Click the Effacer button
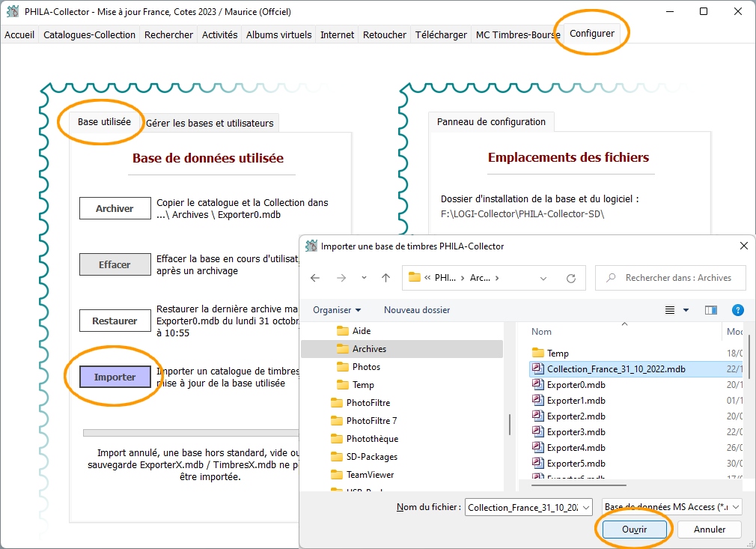Image resolution: width=756 pixels, height=549 pixels. click(x=115, y=265)
